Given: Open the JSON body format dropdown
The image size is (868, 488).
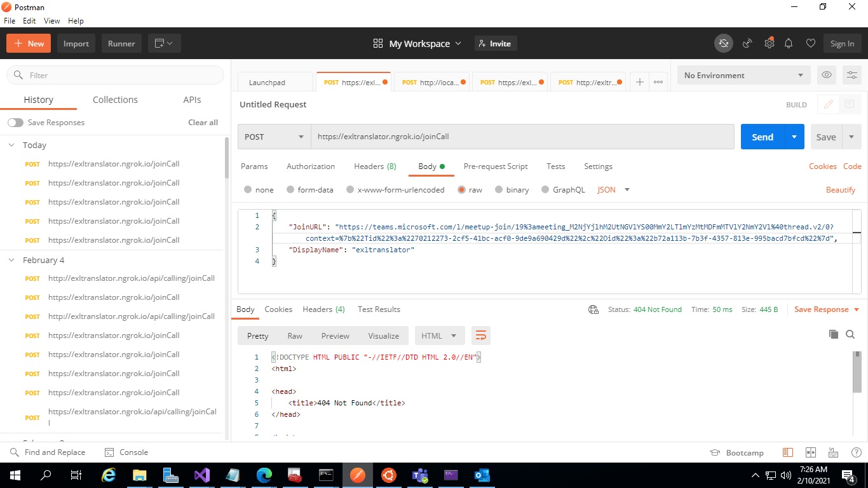Looking at the screenshot, I should pyautogui.click(x=614, y=190).
